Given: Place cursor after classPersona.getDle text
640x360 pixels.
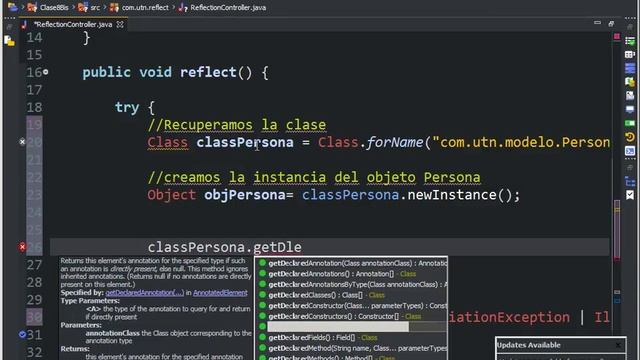Looking at the screenshot, I should pyautogui.click(x=302, y=247).
